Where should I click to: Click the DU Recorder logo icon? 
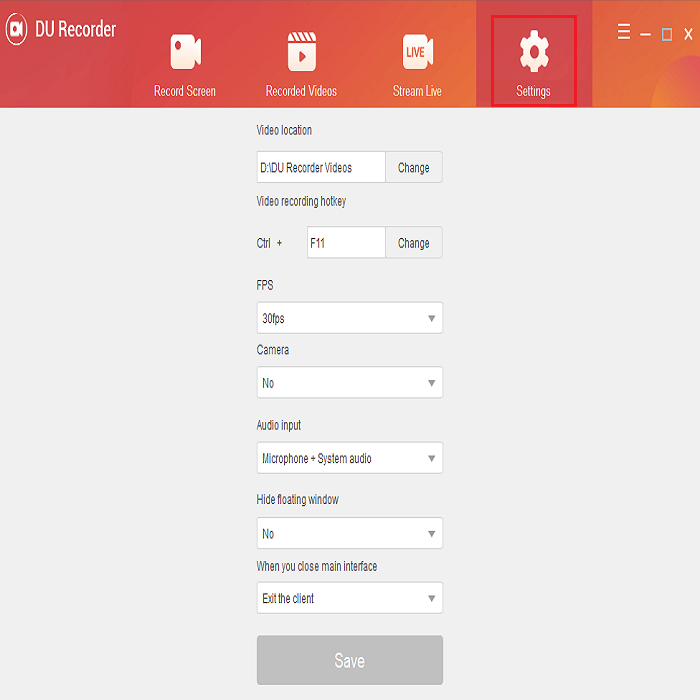[17, 29]
